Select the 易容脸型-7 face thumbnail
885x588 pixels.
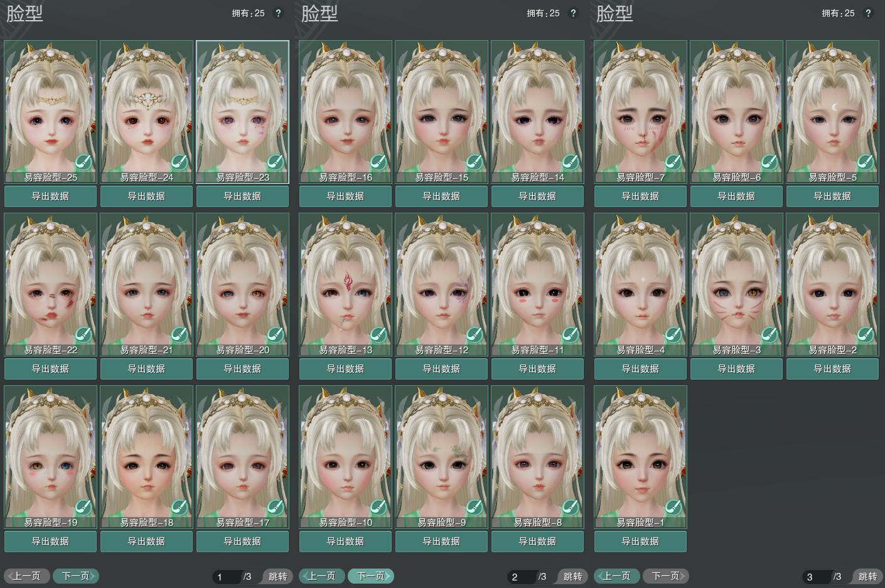click(641, 112)
